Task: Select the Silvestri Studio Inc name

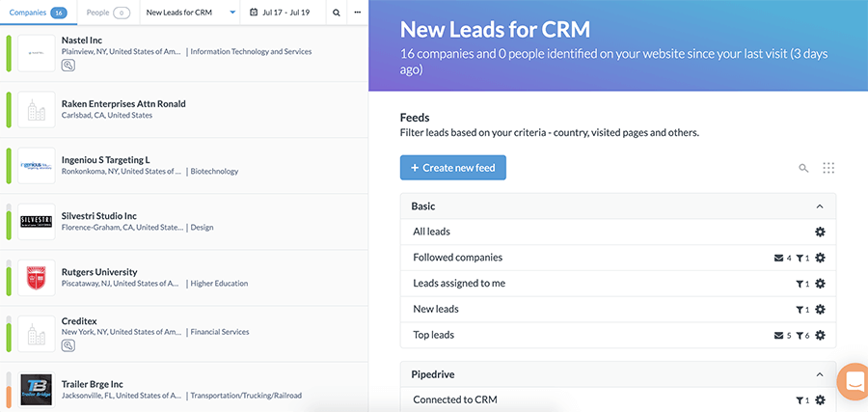Action: coord(99,216)
